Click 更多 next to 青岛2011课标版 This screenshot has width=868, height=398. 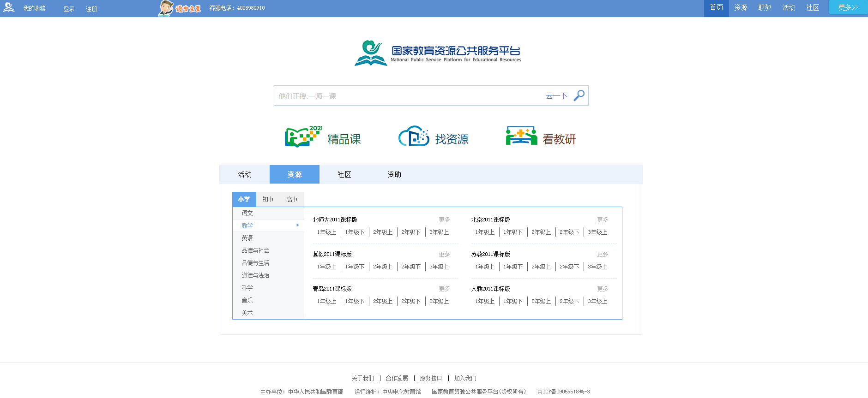[x=444, y=289]
